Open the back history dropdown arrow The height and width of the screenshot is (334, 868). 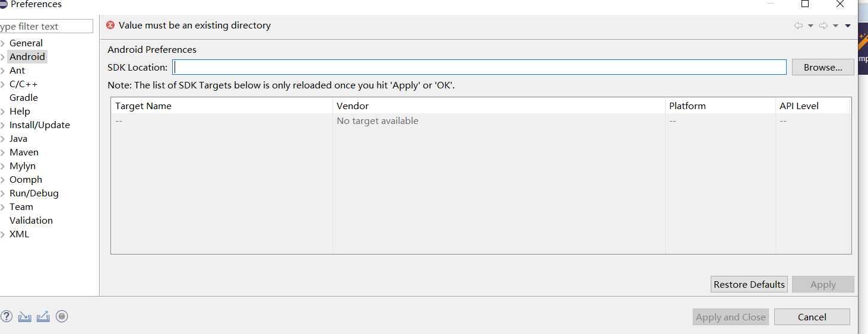click(x=810, y=26)
